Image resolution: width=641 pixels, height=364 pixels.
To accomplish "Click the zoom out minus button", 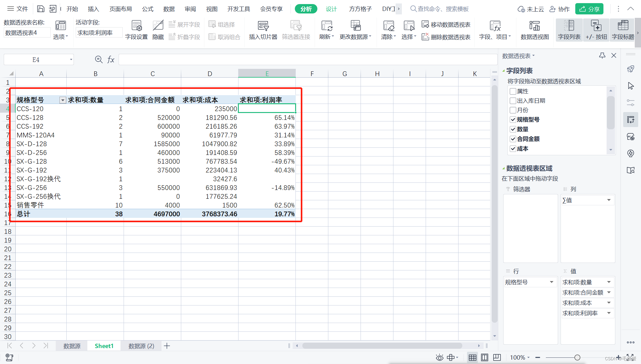I will [538, 357].
